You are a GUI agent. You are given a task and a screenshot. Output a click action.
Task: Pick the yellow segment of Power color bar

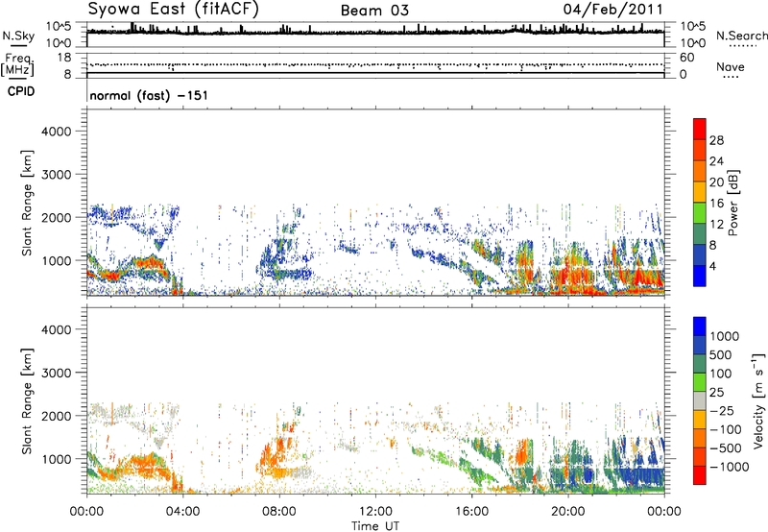700,192
